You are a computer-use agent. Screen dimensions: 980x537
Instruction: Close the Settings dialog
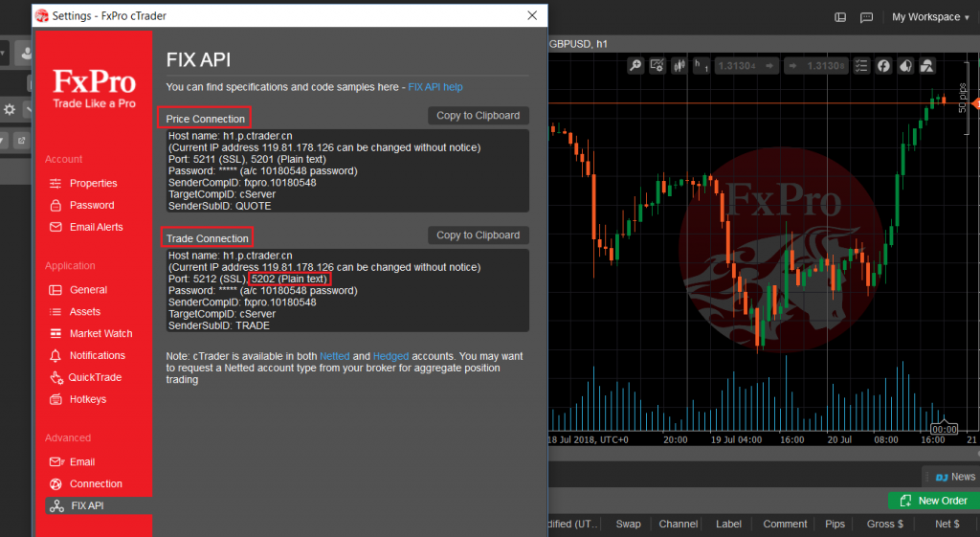click(x=532, y=15)
